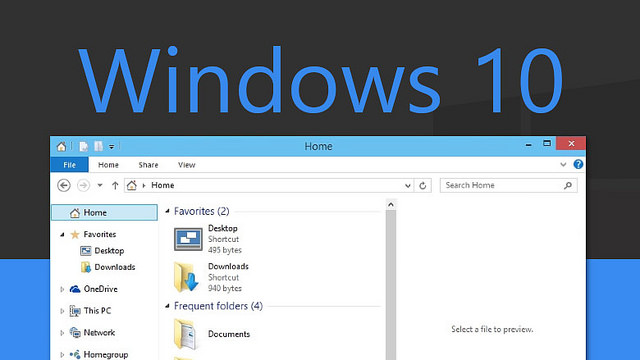The image size is (640, 360).
Task: Click the Forward navigation arrow
Action: click(83, 185)
